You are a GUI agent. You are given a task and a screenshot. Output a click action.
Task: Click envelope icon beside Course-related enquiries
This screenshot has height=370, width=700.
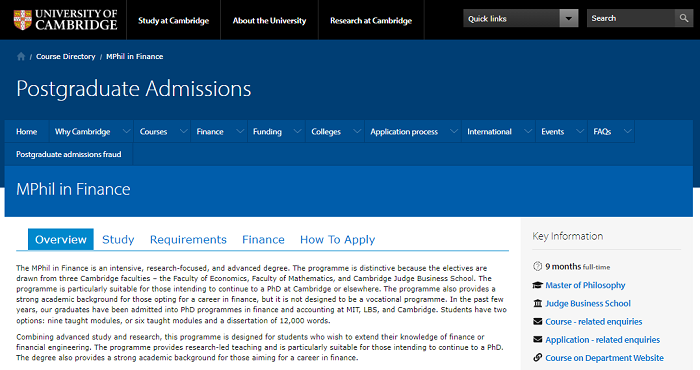[538, 321]
